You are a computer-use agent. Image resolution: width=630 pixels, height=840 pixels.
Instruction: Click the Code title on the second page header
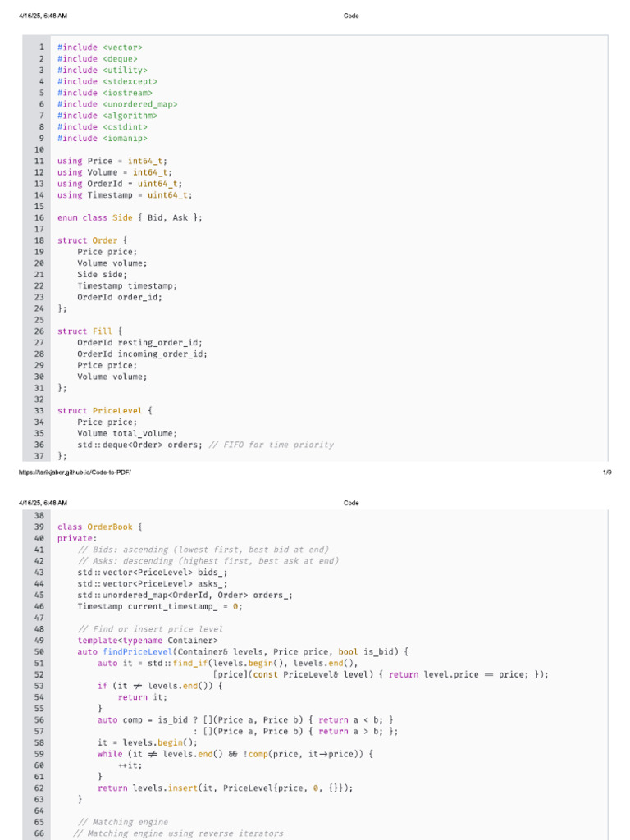[x=351, y=503]
